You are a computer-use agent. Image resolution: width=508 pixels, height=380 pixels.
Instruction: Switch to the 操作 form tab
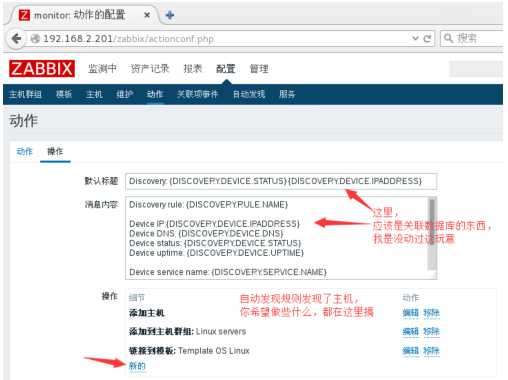click(x=55, y=151)
